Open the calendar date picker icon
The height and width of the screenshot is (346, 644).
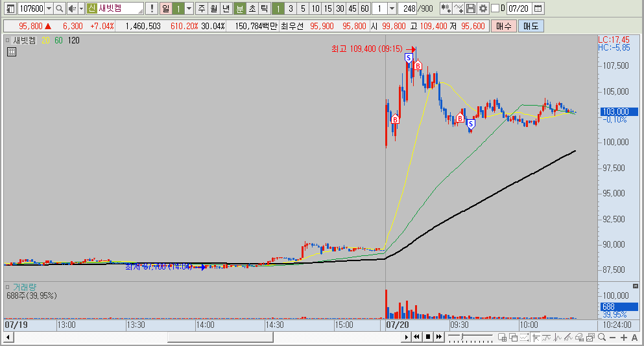click(x=538, y=8)
